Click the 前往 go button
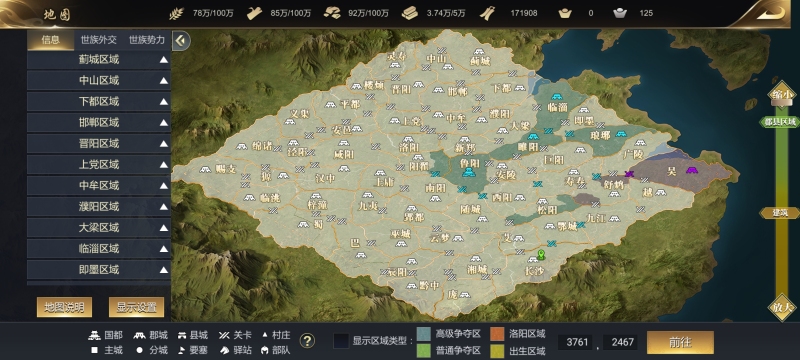The width and height of the screenshot is (800, 360). click(680, 342)
